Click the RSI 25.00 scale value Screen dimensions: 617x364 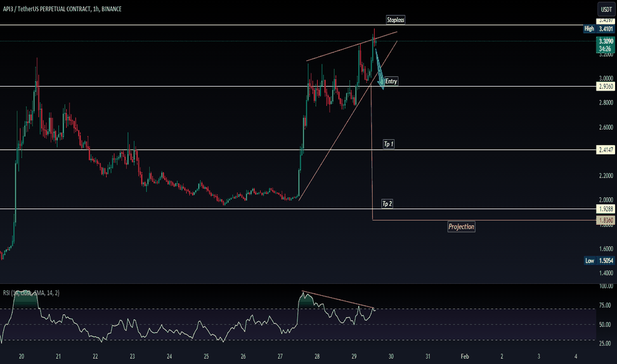coord(605,343)
